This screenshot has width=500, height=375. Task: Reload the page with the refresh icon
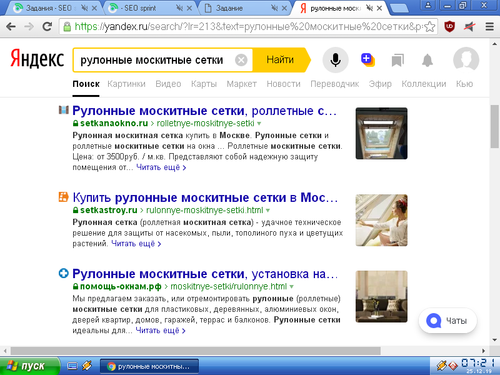[x=47, y=26]
